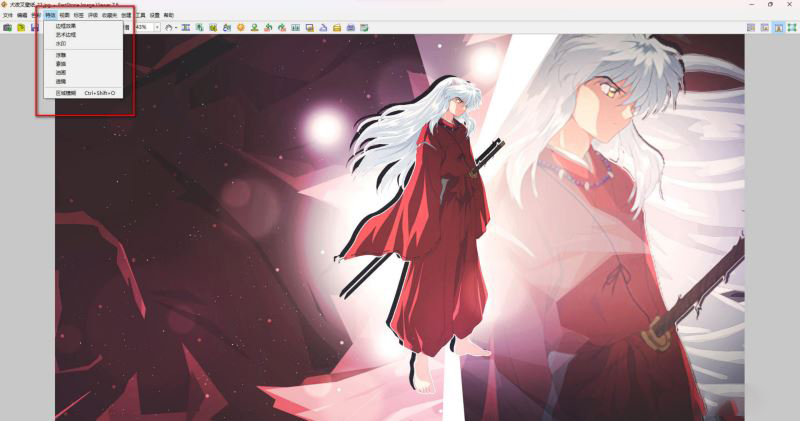Click the blue resize image toolbar icon
Viewport: 800px width, 421px height.
[x=186, y=28]
